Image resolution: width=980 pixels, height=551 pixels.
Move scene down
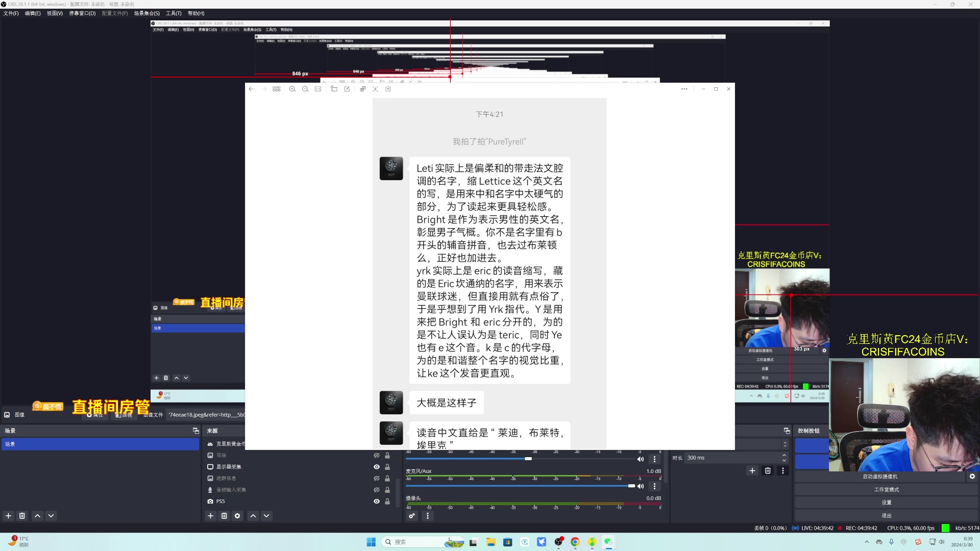coord(51,516)
